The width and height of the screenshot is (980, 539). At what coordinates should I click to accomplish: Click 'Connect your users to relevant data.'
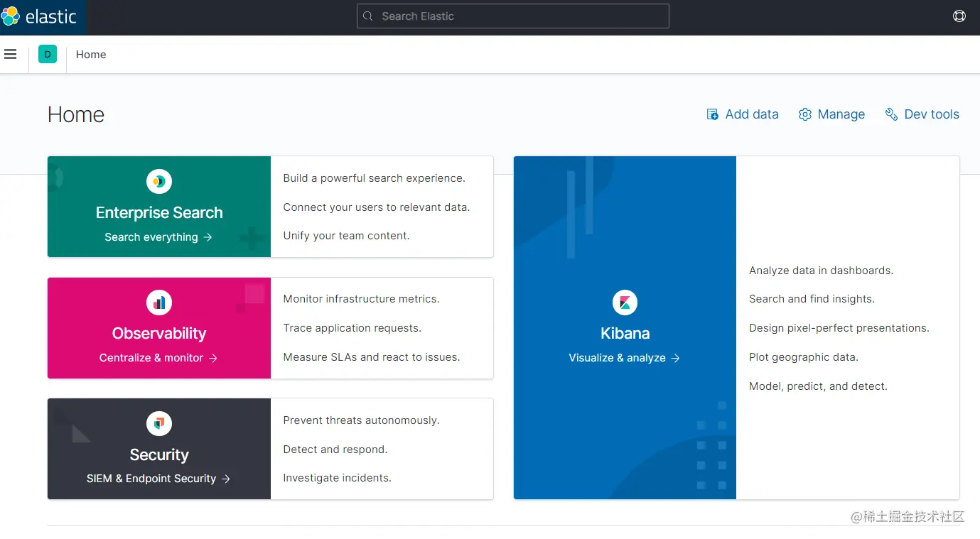(x=377, y=207)
